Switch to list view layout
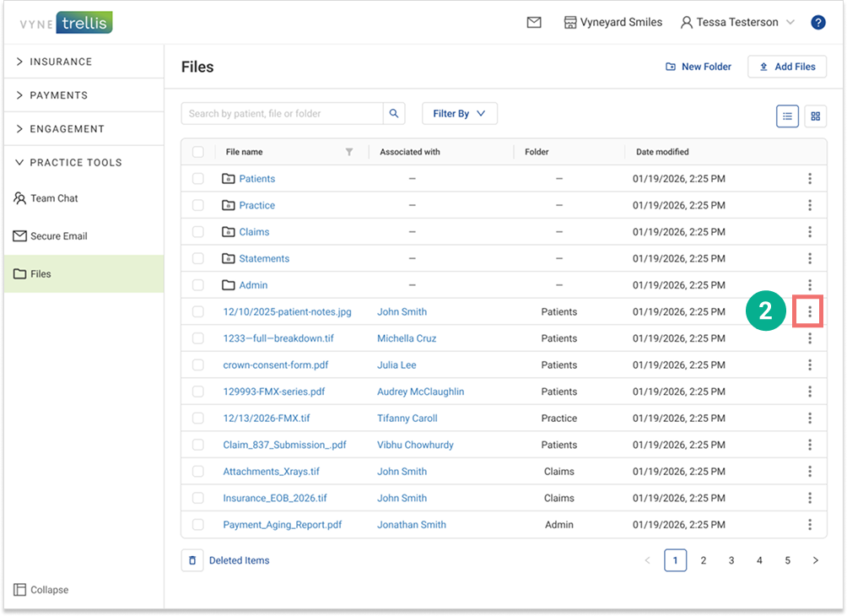This screenshot has width=847, height=616. (787, 116)
